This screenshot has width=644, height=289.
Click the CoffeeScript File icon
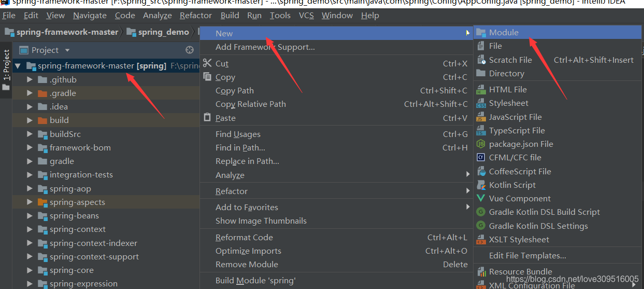click(480, 171)
